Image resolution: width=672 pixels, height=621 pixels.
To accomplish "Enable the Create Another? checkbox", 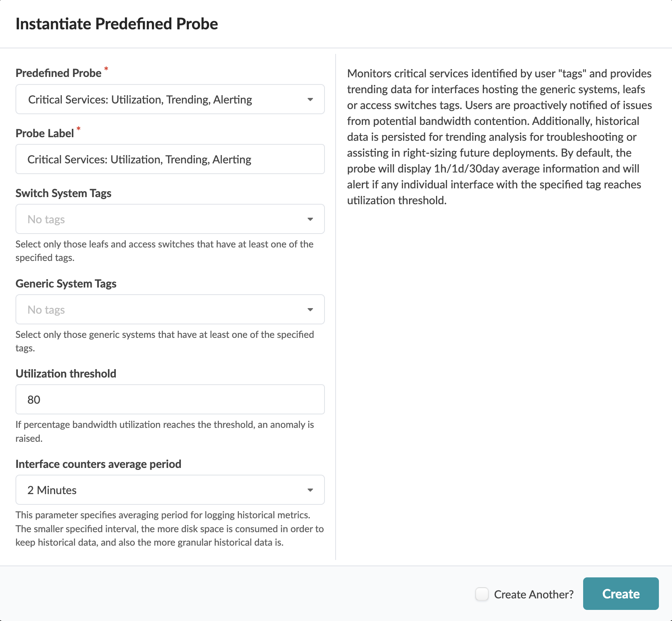I will click(482, 594).
